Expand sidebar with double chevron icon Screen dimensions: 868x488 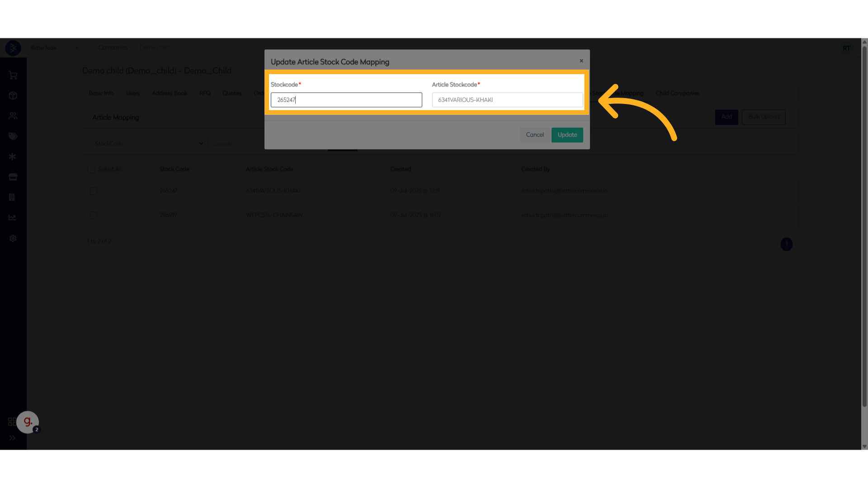[x=12, y=438]
